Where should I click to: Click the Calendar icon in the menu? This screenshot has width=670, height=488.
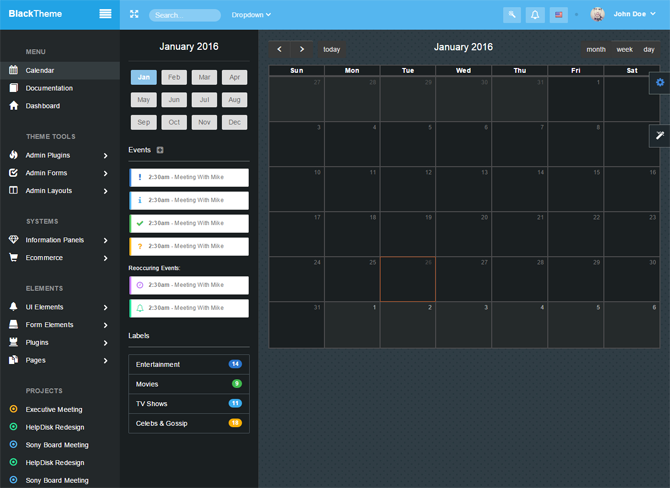(x=14, y=70)
